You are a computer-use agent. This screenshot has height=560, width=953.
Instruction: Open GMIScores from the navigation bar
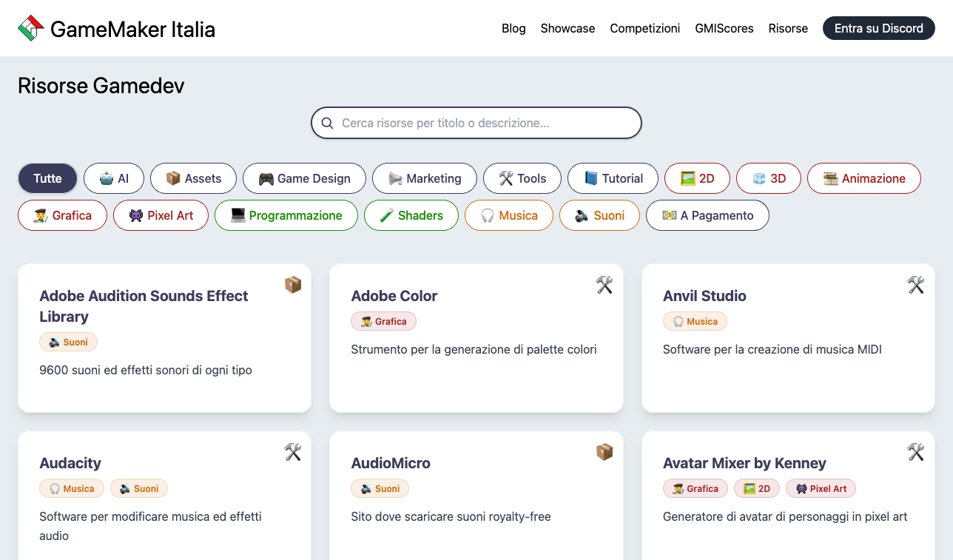click(x=724, y=28)
